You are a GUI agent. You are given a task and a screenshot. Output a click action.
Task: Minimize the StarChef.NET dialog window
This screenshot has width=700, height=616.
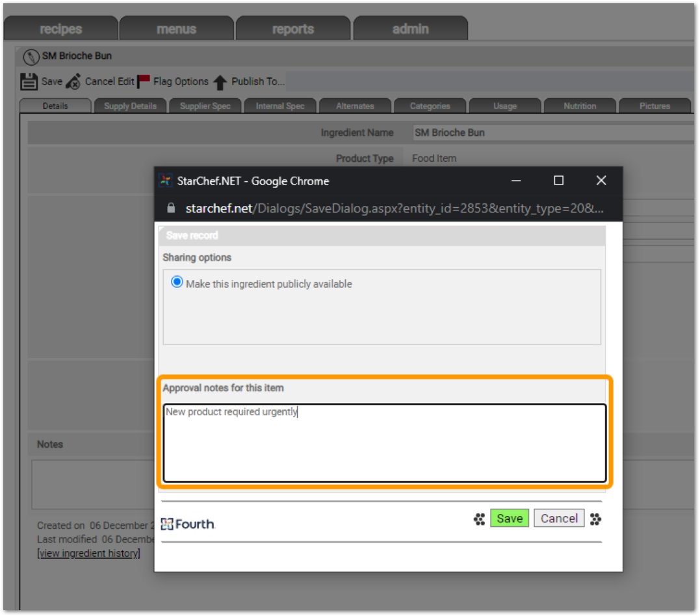pos(516,181)
